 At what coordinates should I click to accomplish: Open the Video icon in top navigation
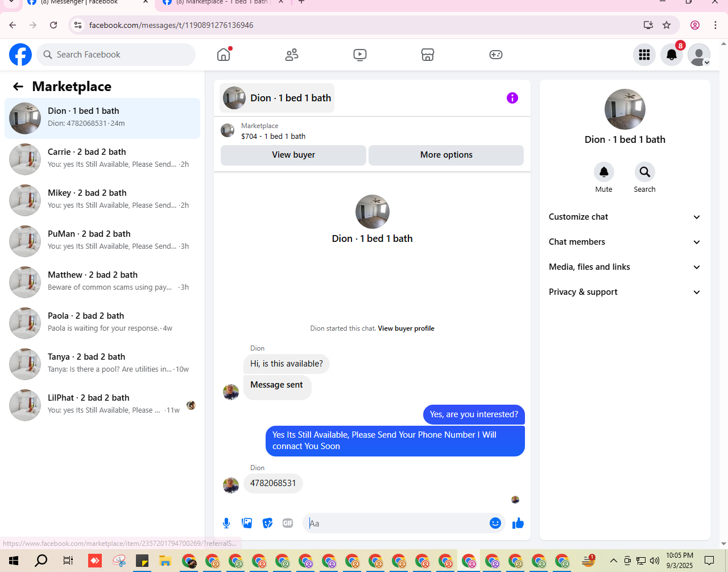(360, 55)
